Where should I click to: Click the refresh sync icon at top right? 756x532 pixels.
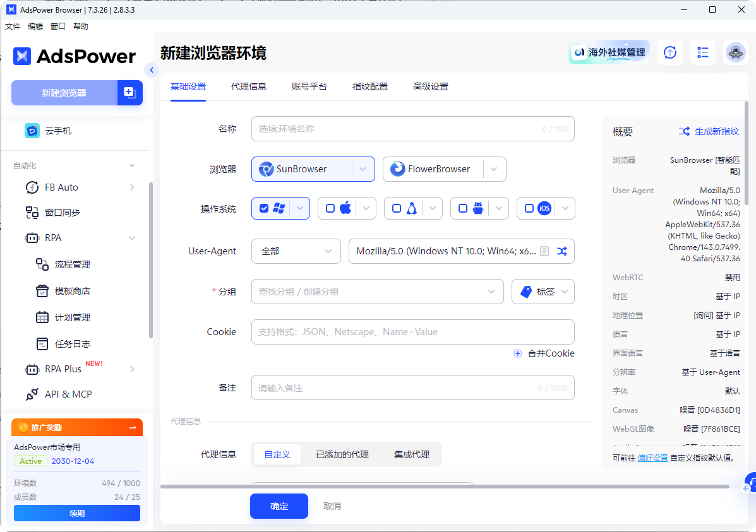click(x=669, y=52)
